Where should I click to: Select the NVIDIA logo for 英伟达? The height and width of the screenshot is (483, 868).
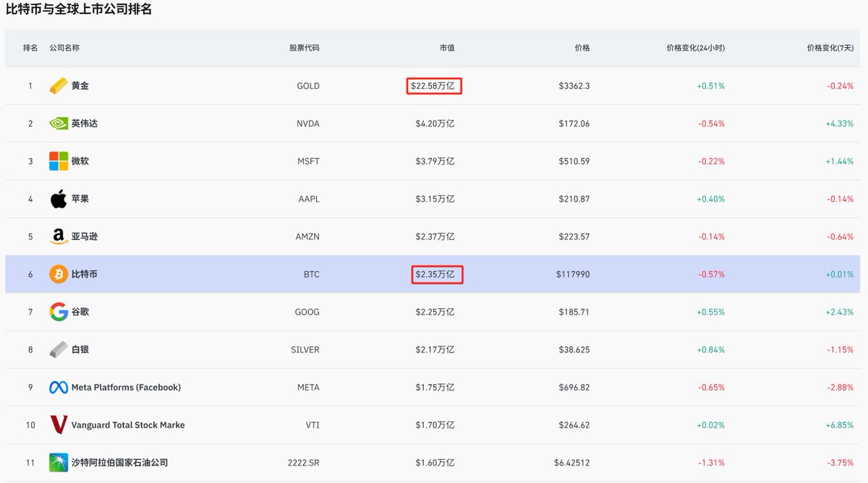59,123
